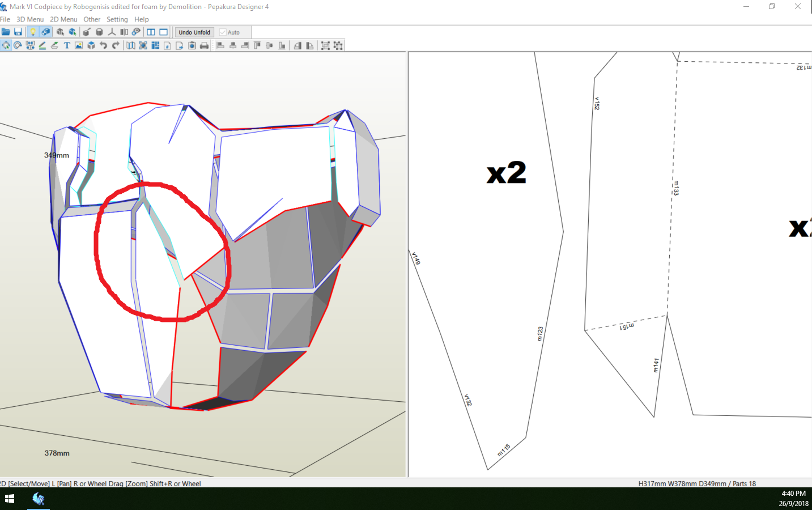Viewport: 812px width, 510px height.
Task: Click the Join/Disjoin faces tool
Action: pos(30,45)
